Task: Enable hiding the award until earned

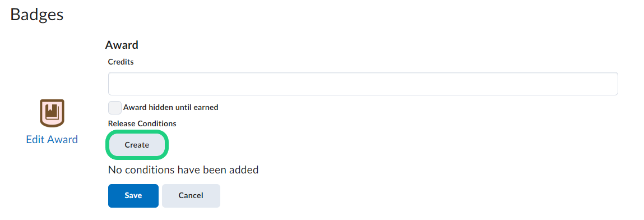Action: pyautogui.click(x=114, y=107)
